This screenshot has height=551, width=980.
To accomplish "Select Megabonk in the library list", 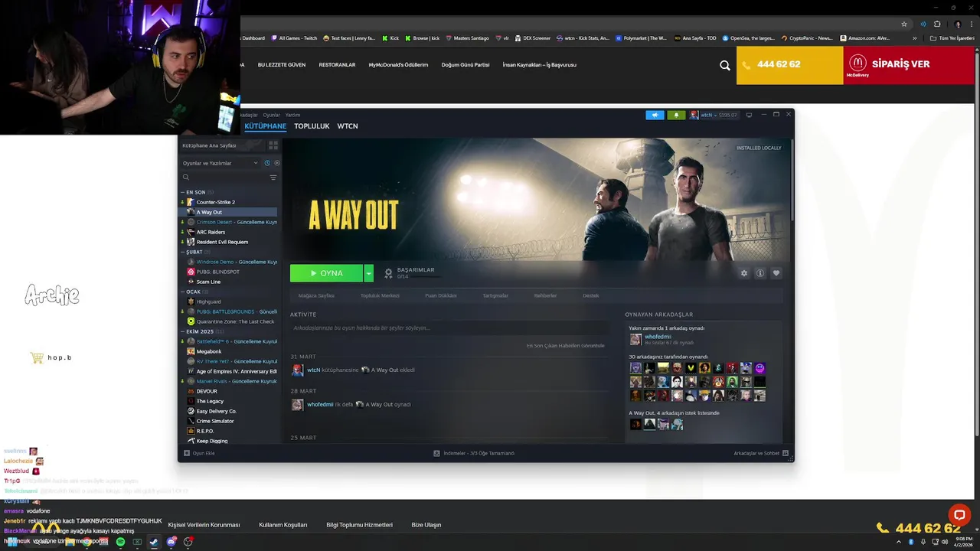I will coord(208,351).
